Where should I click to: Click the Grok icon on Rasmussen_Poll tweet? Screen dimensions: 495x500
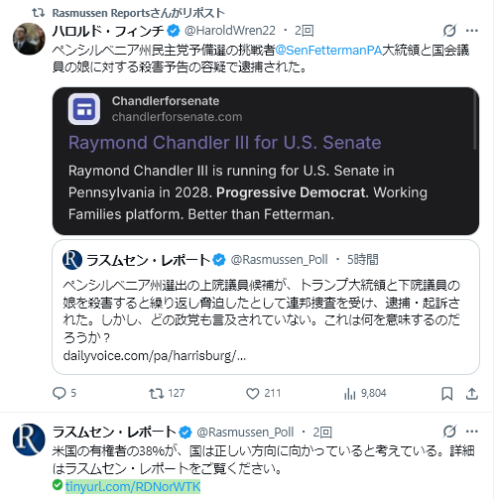(x=449, y=431)
